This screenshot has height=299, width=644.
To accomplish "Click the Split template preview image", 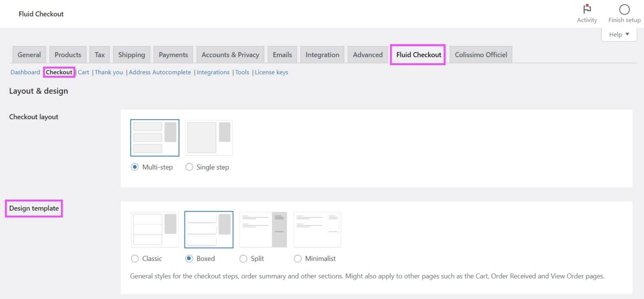I will (263, 229).
